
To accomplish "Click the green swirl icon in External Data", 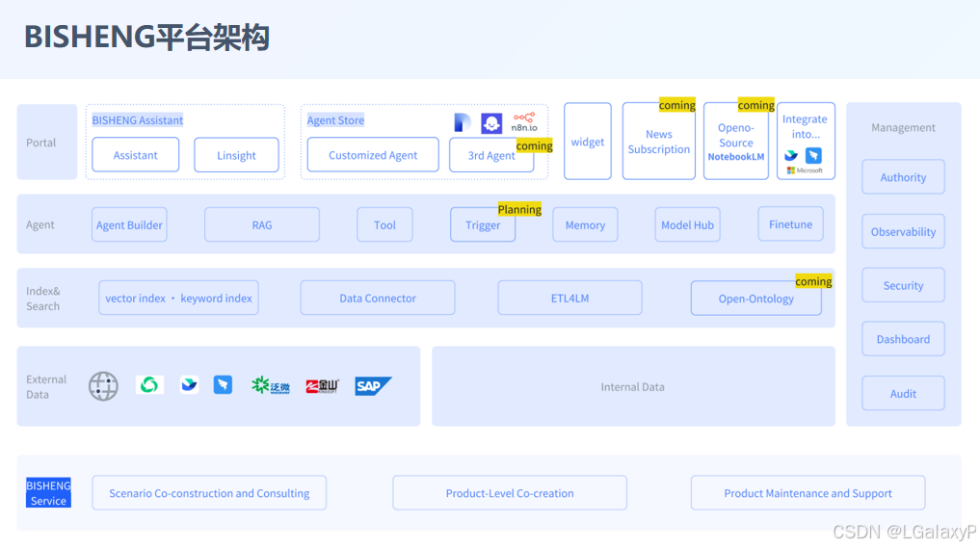I will 149,384.
